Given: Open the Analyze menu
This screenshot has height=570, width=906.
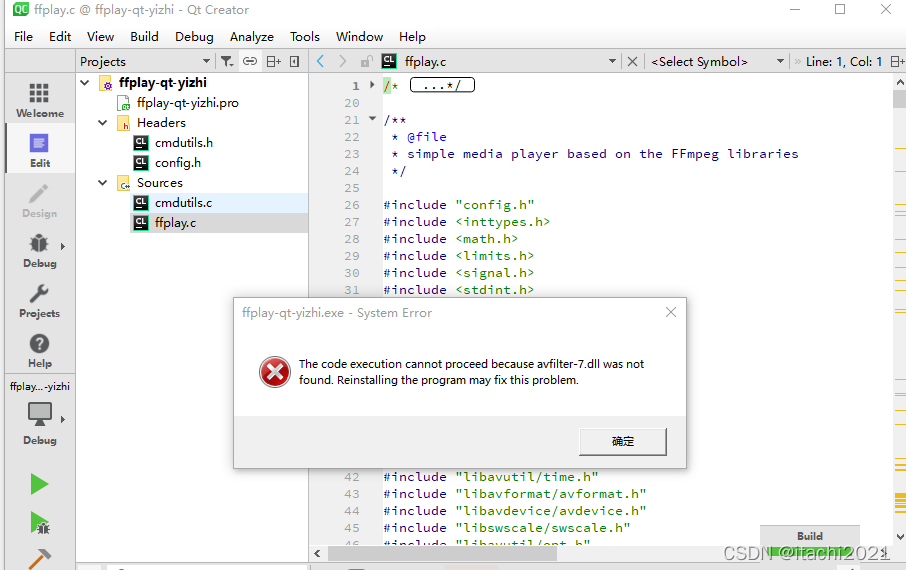Looking at the screenshot, I should point(252,36).
